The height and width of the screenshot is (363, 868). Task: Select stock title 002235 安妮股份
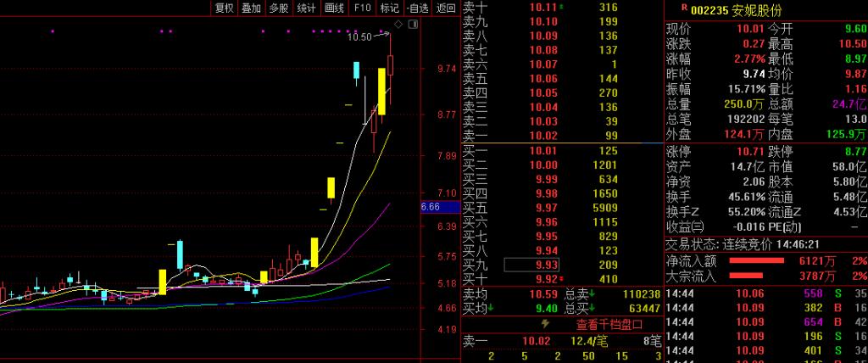pyautogui.click(x=737, y=10)
